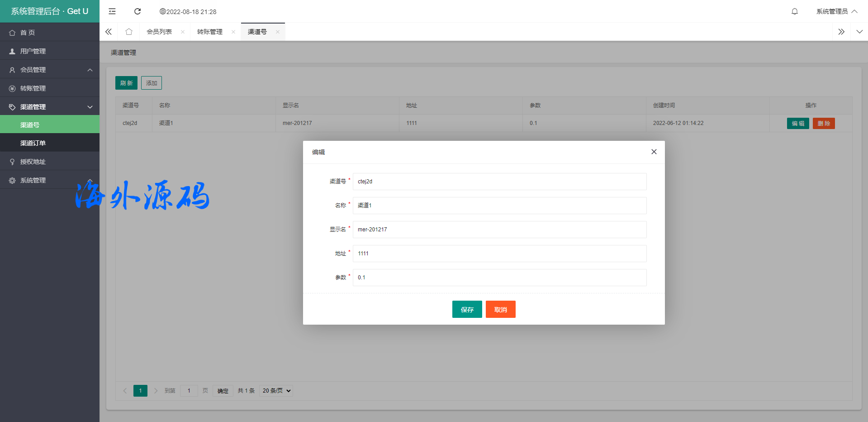Viewport: 868px width, 422px height.
Task: Click the home icon tab
Action: click(x=129, y=32)
